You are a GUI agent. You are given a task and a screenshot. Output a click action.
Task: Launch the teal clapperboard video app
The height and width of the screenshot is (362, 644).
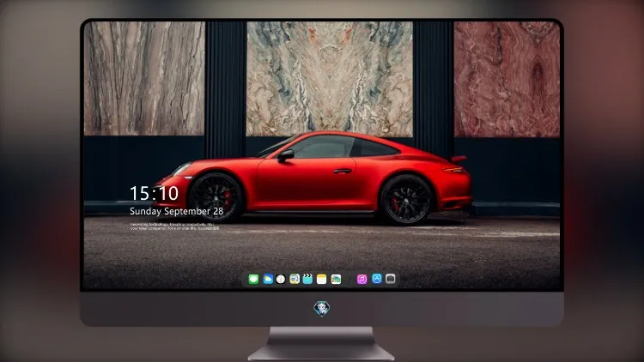point(307,279)
